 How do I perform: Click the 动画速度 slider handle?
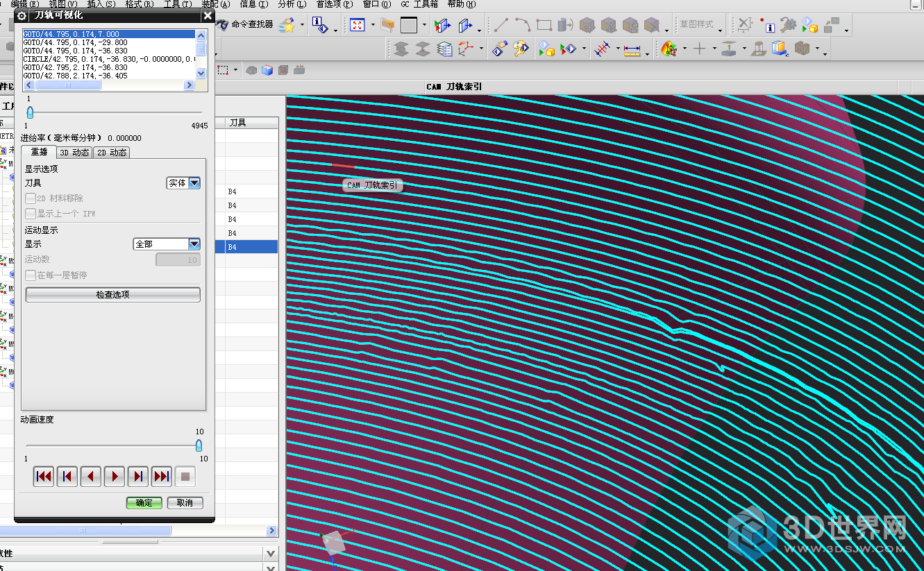pos(199,445)
